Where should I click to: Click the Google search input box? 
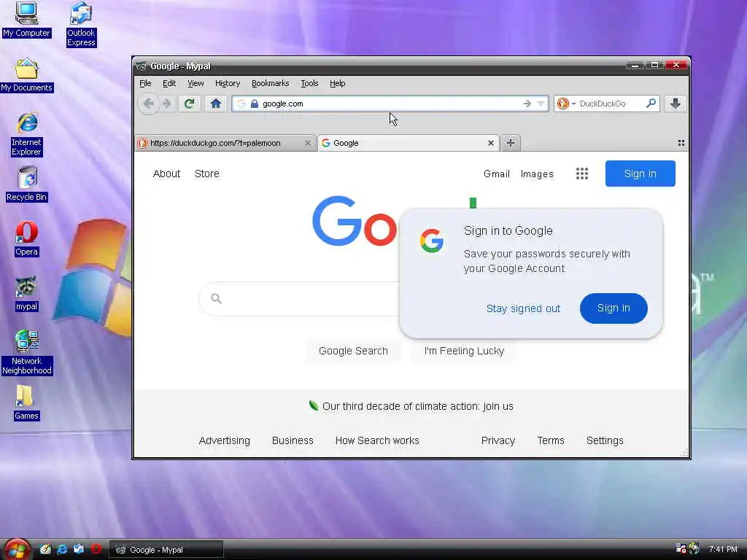pos(300,298)
